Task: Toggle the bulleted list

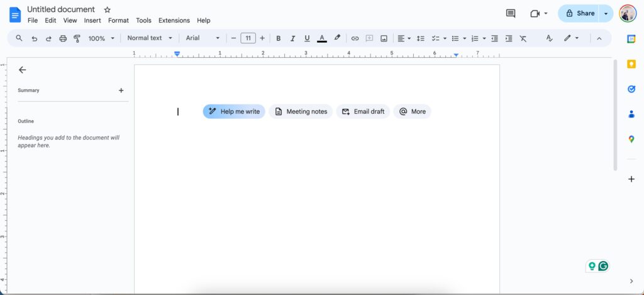Action: tap(455, 38)
